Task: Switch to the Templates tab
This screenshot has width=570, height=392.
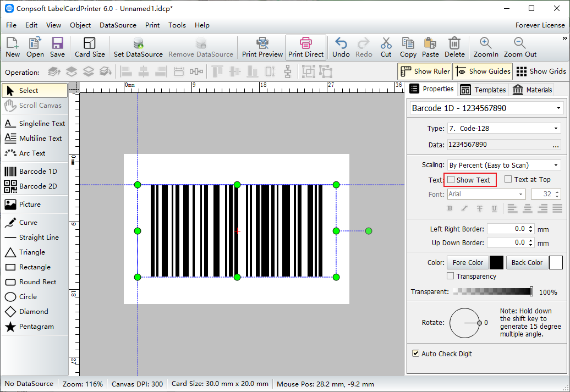Action: [483, 90]
